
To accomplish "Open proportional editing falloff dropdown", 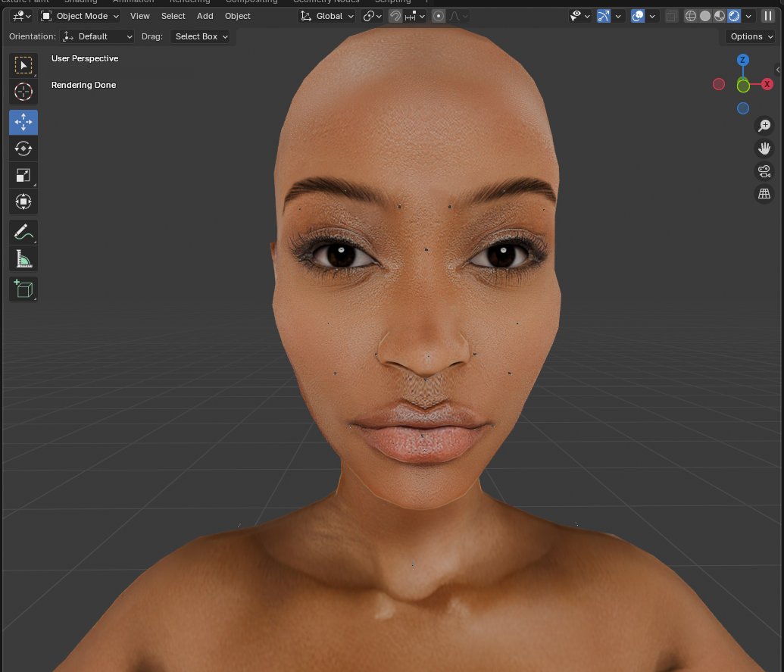I will (x=458, y=16).
